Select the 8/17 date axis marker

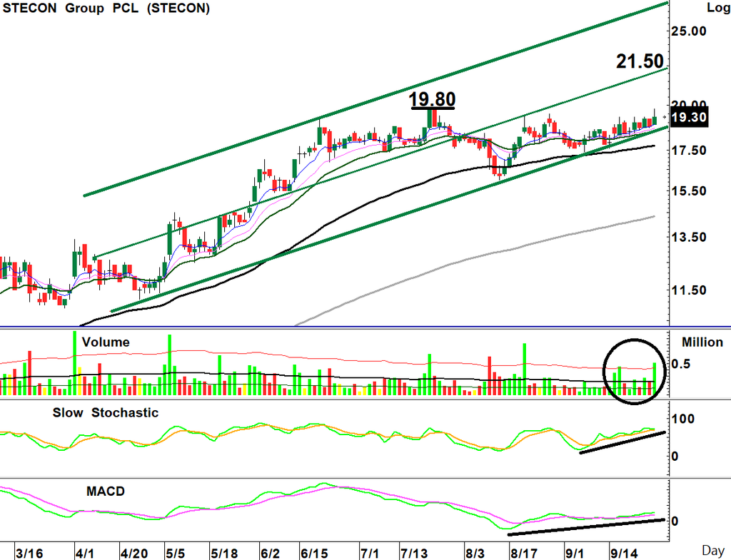tap(524, 553)
